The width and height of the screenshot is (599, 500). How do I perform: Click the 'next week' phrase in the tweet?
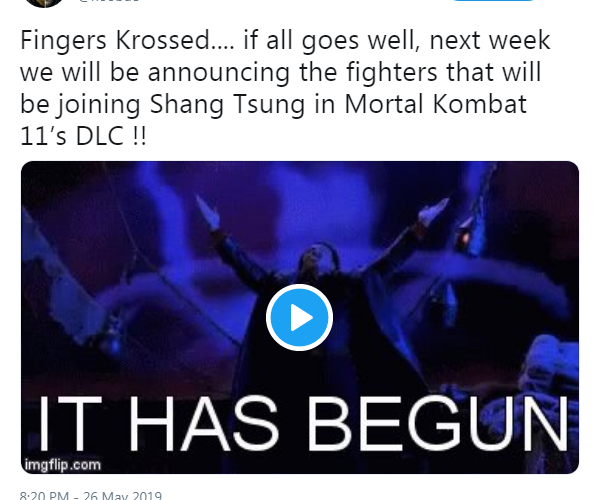pyautogui.click(x=490, y=41)
